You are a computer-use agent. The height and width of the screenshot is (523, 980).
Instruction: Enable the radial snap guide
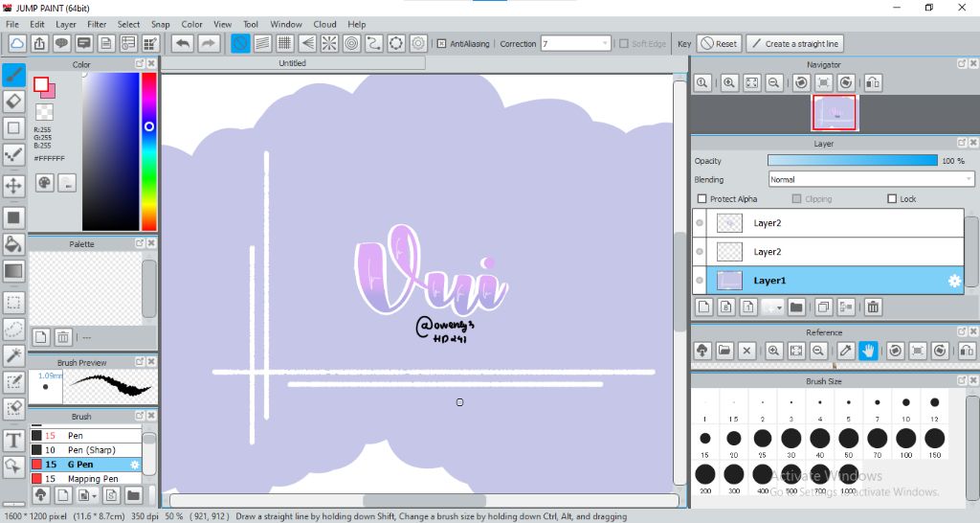(329, 43)
